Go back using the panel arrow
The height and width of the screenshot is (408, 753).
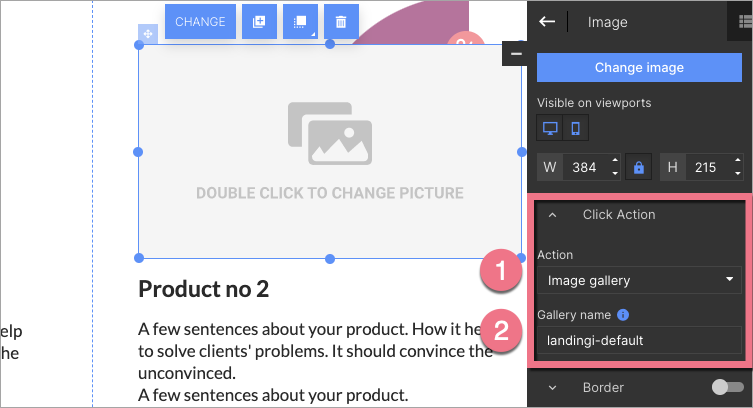[547, 22]
